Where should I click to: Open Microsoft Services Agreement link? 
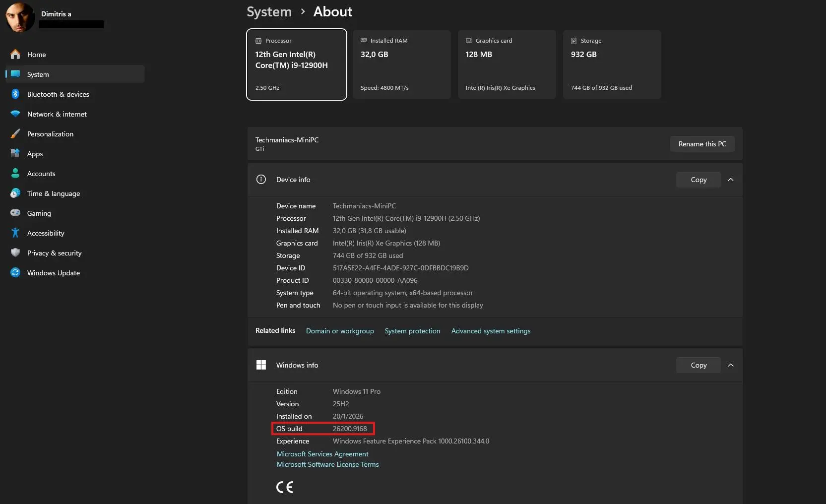pyautogui.click(x=322, y=454)
